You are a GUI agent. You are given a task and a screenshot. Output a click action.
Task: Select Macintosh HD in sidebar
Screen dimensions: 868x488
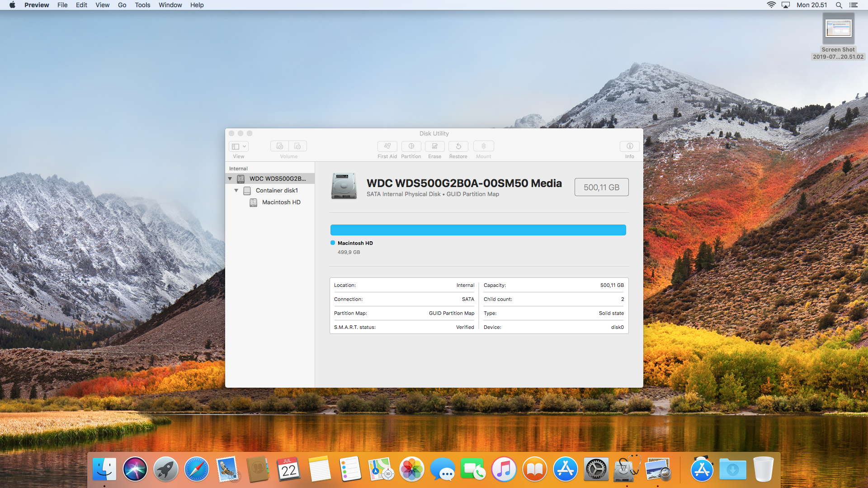281,202
